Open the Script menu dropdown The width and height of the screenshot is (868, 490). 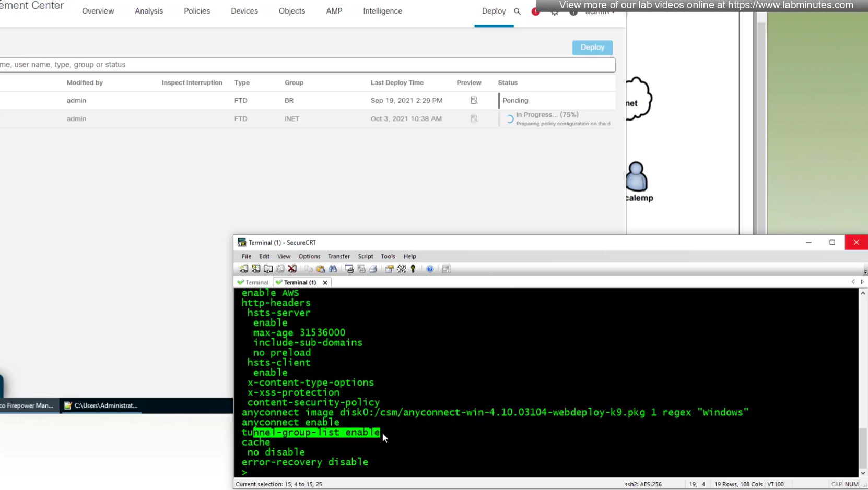tap(365, 256)
